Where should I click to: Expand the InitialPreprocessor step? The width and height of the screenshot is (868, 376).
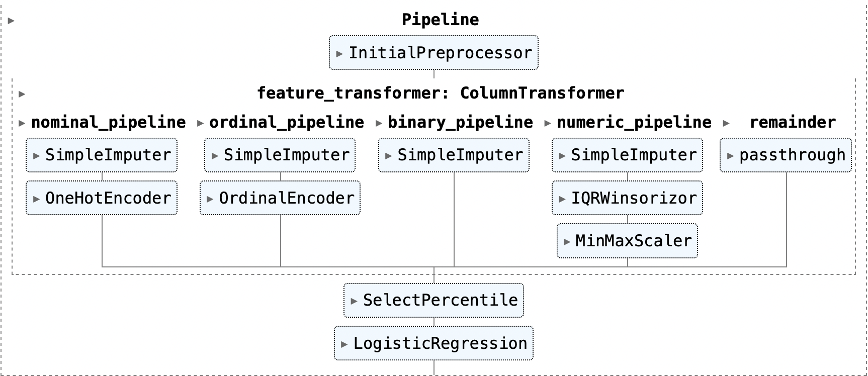[433, 53]
